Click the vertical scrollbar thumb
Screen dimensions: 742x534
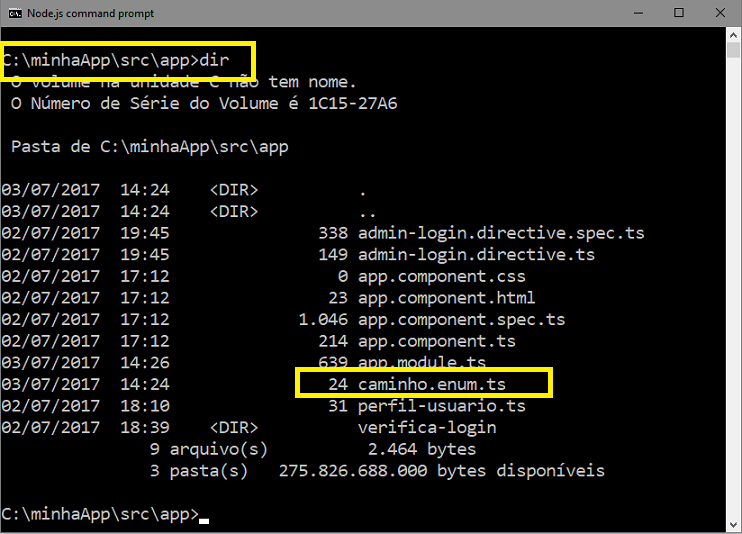[733, 50]
